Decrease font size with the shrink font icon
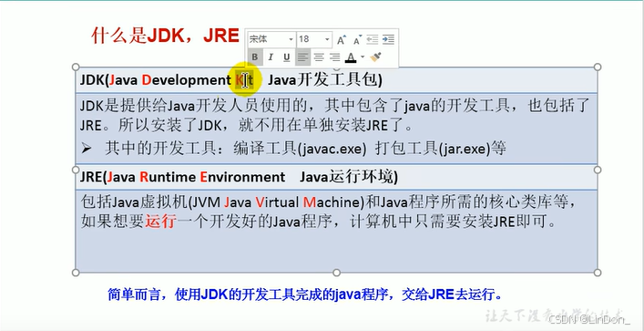The width and height of the screenshot is (644, 331). tap(358, 39)
